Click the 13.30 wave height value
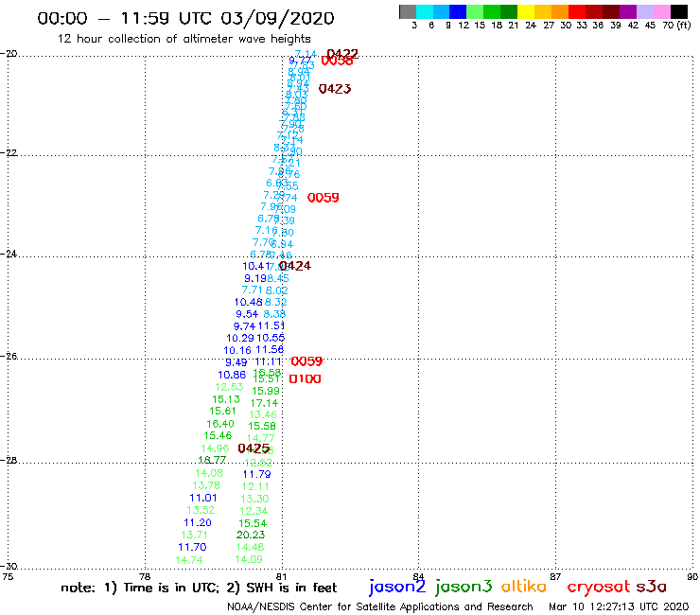The width and height of the screenshot is (700, 615). pyautogui.click(x=254, y=499)
